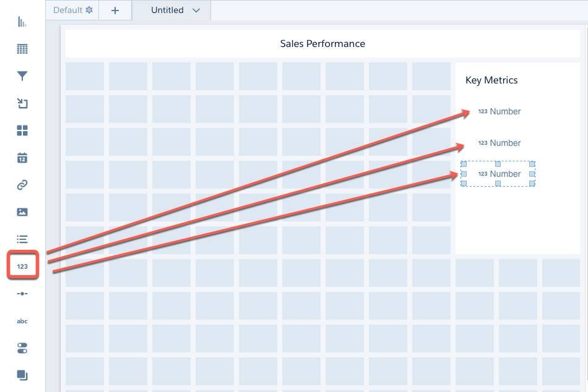Select the Component widget icon at bottom
Image resolution: width=588 pixels, height=392 pixels.
coord(22,375)
